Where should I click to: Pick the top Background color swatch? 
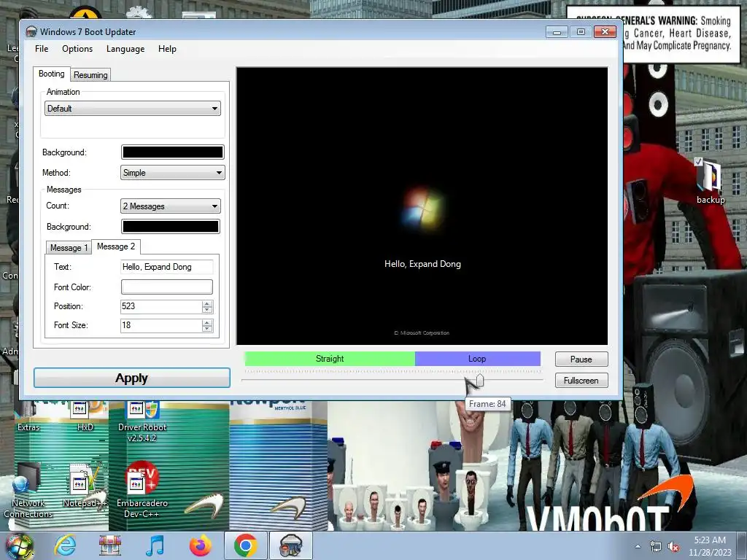172,152
